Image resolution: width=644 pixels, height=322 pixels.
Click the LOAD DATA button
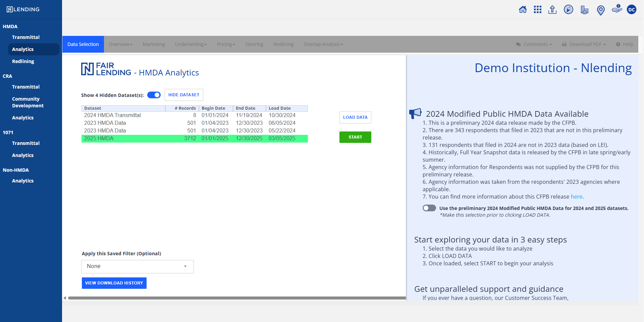point(355,117)
